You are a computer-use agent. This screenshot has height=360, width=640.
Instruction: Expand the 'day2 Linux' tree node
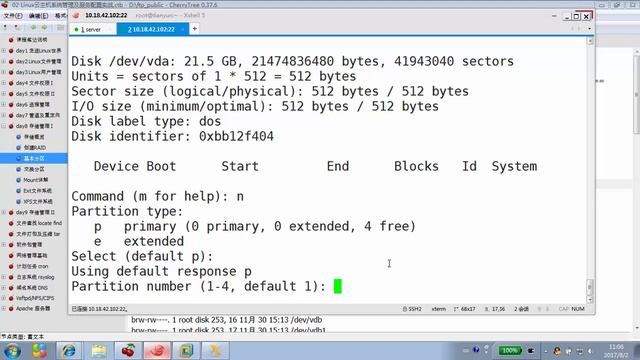(x=4, y=61)
